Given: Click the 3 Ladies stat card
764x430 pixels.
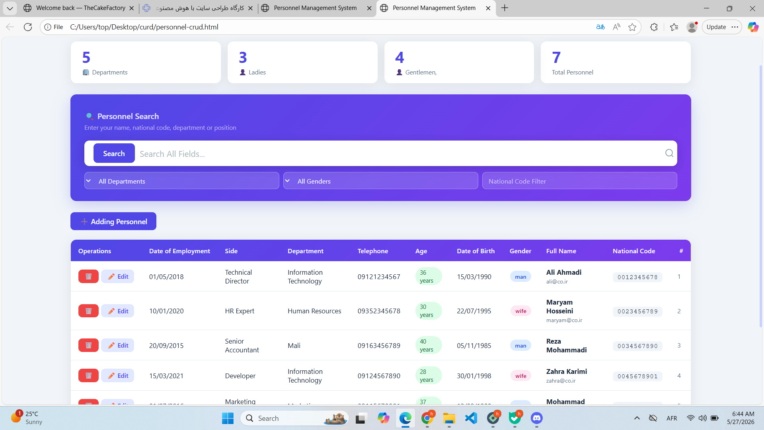Looking at the screenshot, I should pyautogui.click(x=303, y=62).
